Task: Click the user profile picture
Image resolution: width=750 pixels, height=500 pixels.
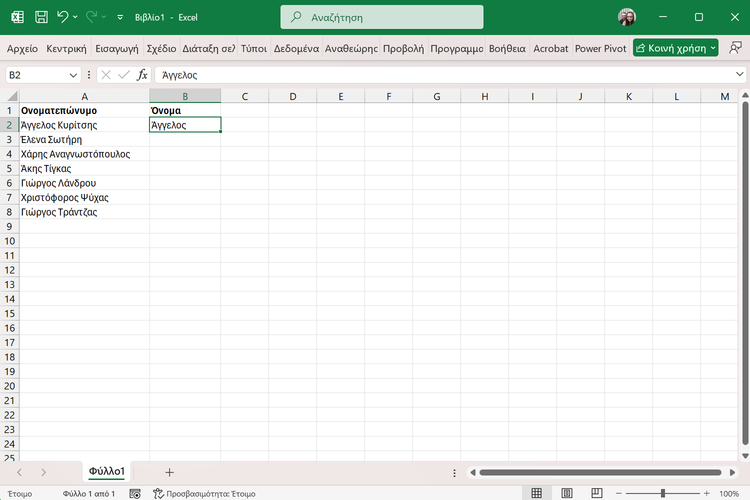Action: 627,17
